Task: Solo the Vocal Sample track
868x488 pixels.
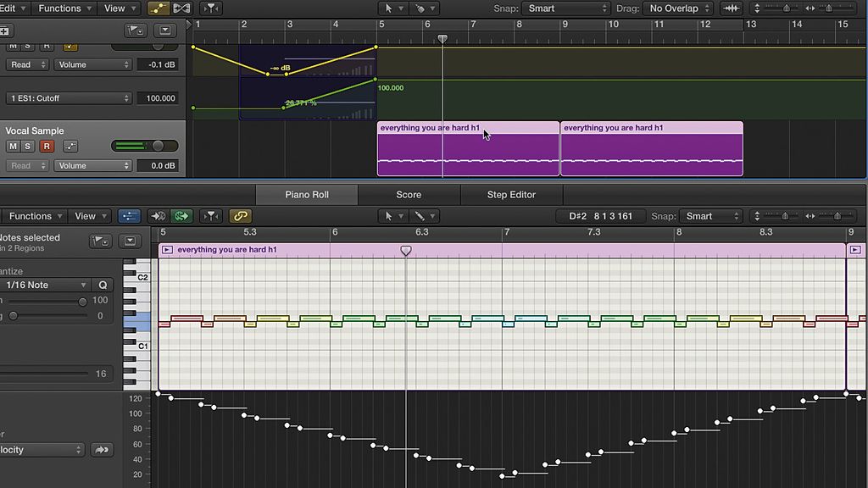Action: click(28, 146)
